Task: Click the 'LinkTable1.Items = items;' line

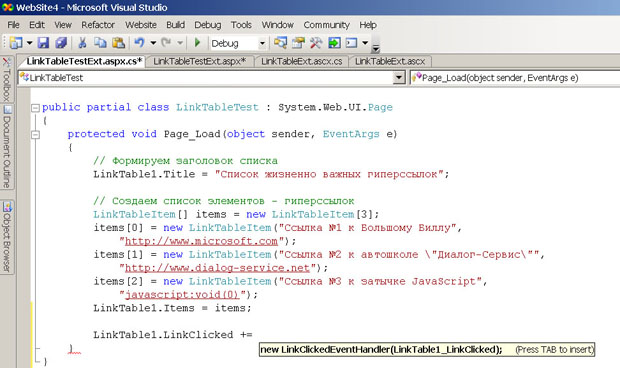Action: click(172, 308)
